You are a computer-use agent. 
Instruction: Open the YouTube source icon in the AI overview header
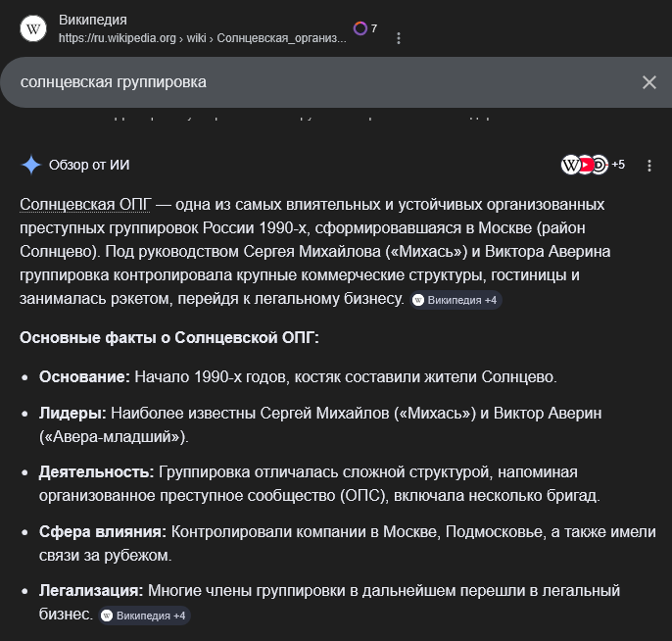coord(585,165)
